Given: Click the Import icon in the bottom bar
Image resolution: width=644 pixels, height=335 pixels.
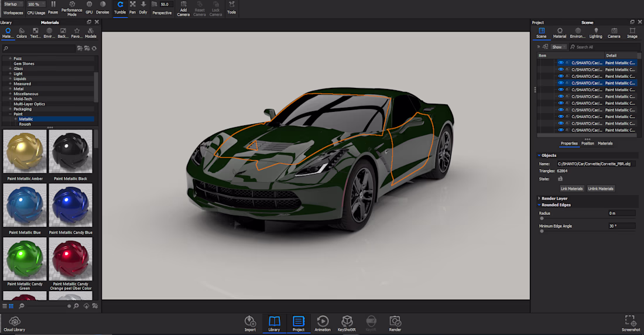Looking at the screenshot, I should click(x=250, y=322).
